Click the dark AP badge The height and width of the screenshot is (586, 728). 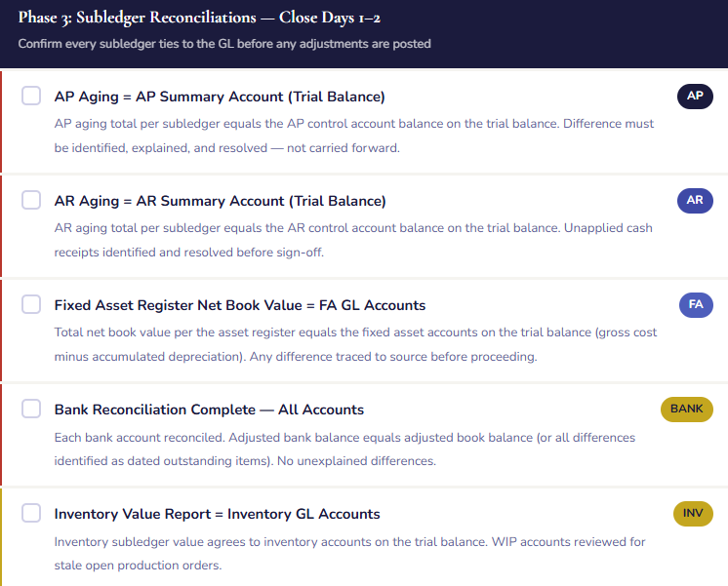tap(695, 96)
